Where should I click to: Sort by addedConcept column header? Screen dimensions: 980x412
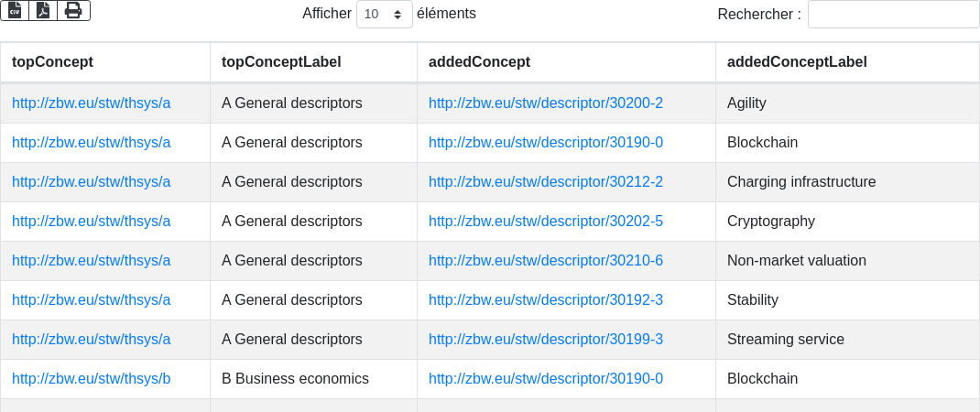479,62
